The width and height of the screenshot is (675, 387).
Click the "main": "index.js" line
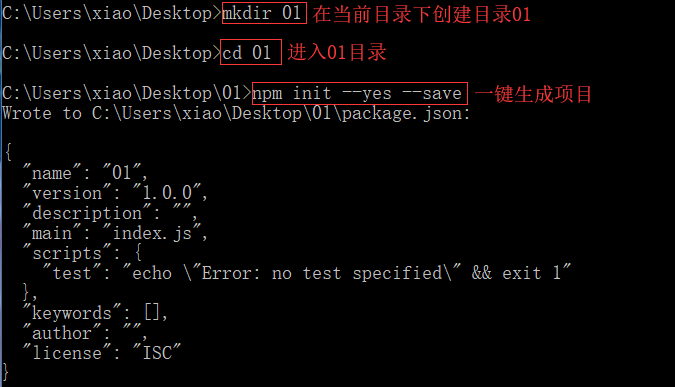pos(115,233)
